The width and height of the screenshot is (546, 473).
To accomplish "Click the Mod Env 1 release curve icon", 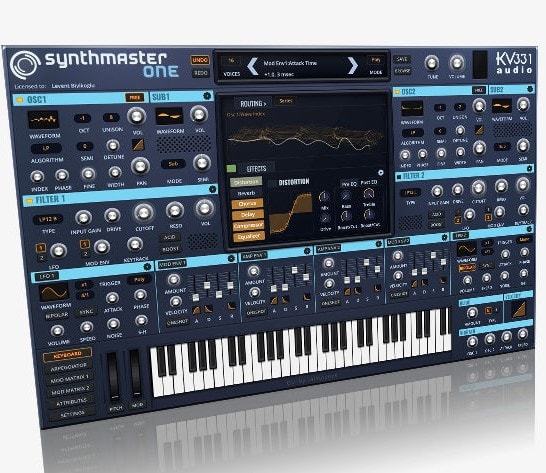I will [x=231, y=306].
